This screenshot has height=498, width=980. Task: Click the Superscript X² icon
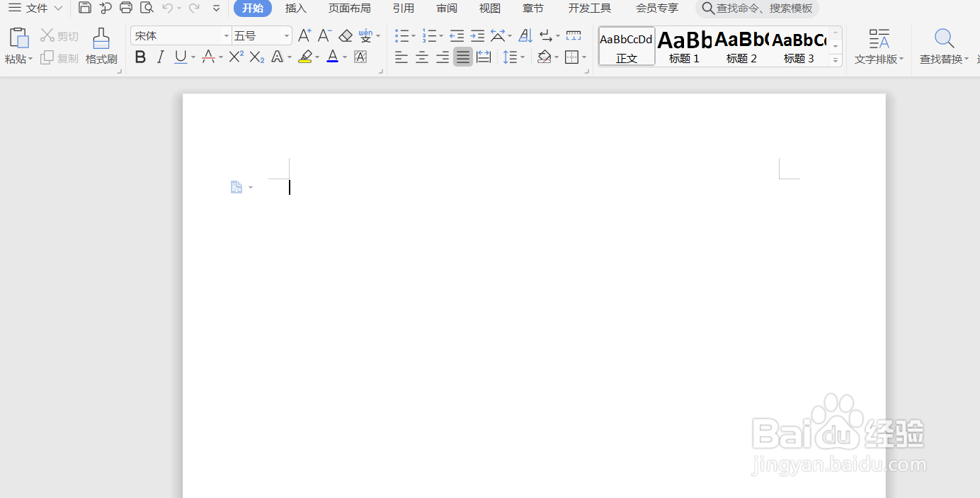pyautogui.click(x=237, y=57)
